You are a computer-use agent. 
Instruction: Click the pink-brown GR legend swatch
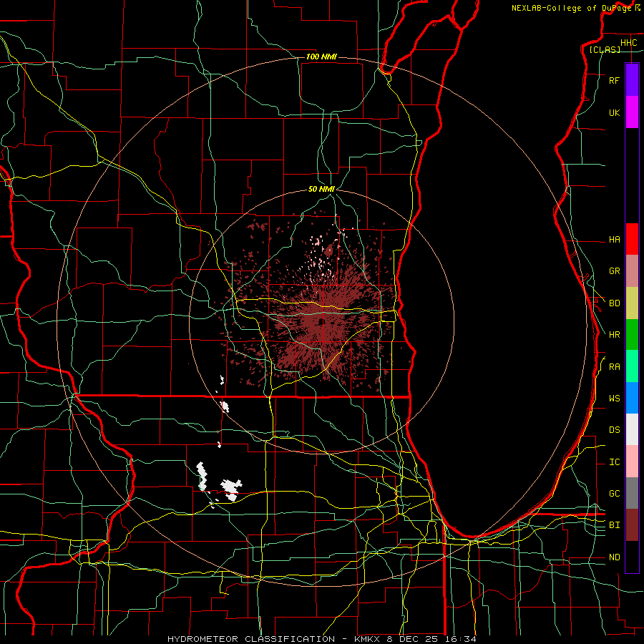click(x=632, y=271)
